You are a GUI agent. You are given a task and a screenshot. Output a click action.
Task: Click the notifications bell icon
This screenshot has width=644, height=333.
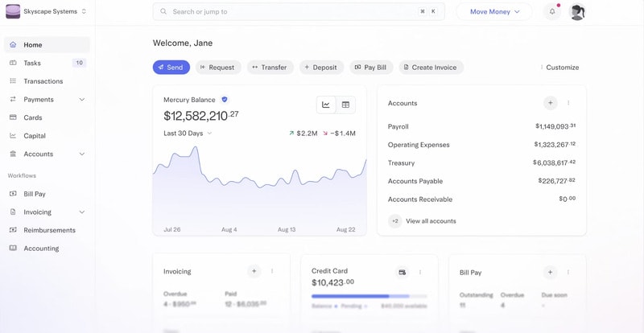(x=552, y=12)
